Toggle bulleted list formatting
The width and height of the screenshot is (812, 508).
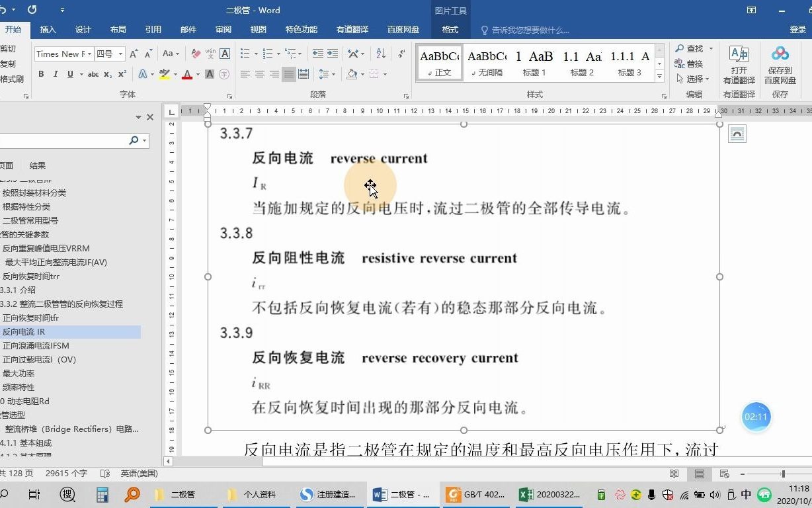245,54
